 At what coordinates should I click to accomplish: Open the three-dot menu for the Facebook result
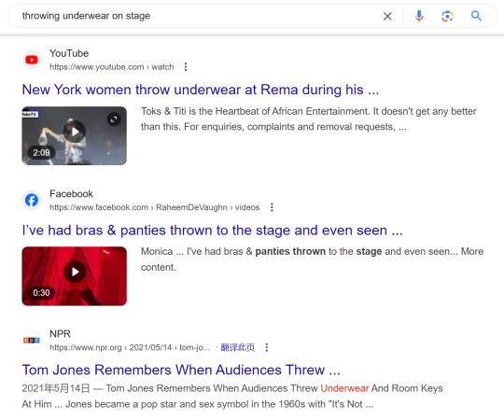pos(272,207)
